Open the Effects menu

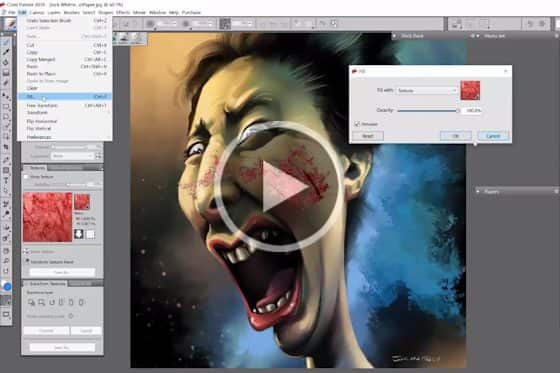click(x=123, y=12)
